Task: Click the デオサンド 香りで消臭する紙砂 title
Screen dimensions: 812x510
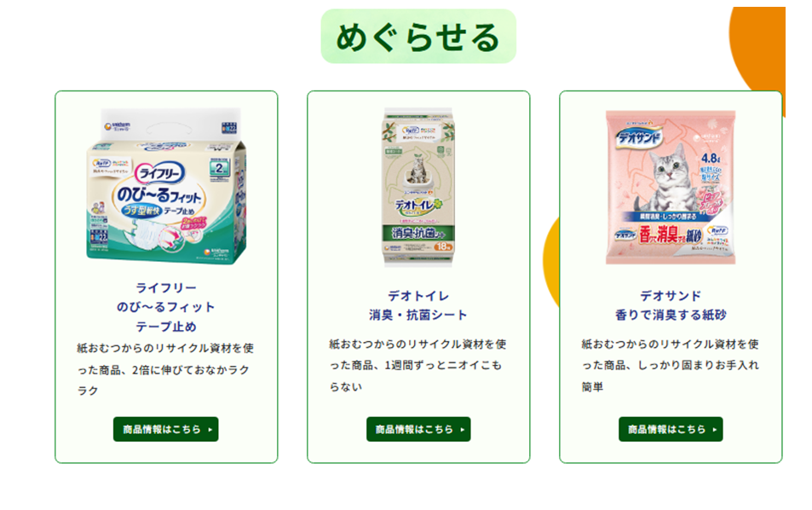Action: pyautogui.click(x=671, y=305)
